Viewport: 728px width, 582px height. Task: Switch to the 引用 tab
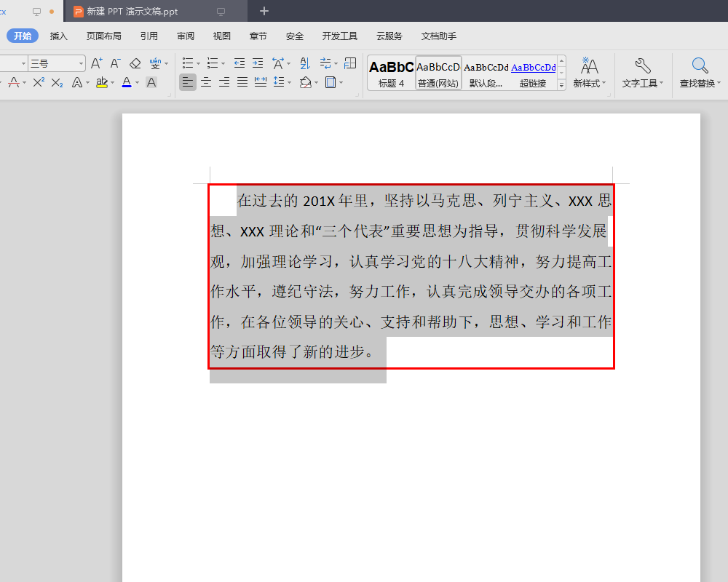[x=149, y=36]
